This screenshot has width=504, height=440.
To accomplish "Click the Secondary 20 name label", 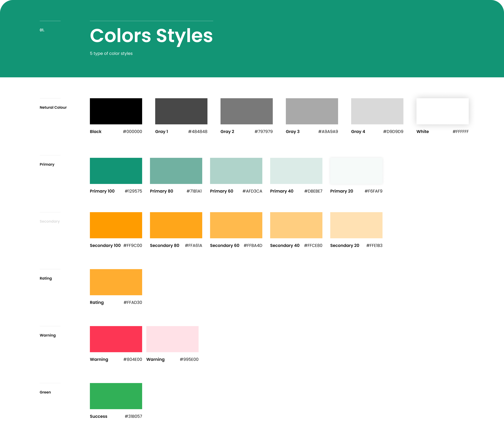I will coord(345,246).
